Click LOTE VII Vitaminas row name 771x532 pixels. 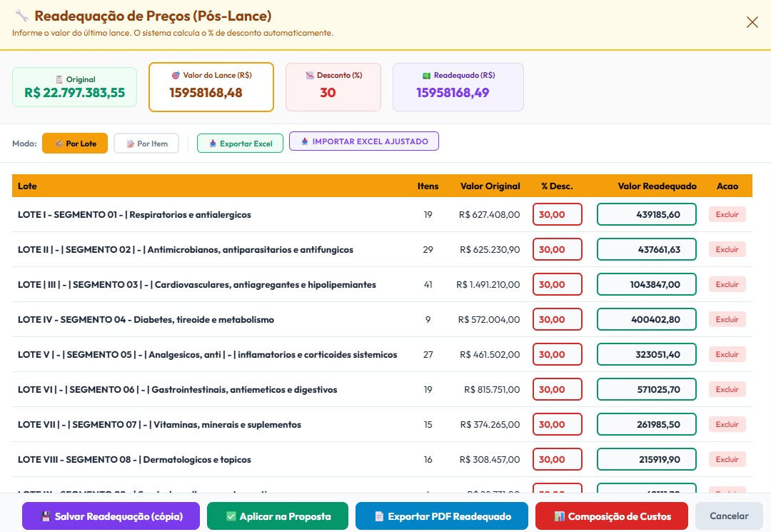[x=159, y=424]
